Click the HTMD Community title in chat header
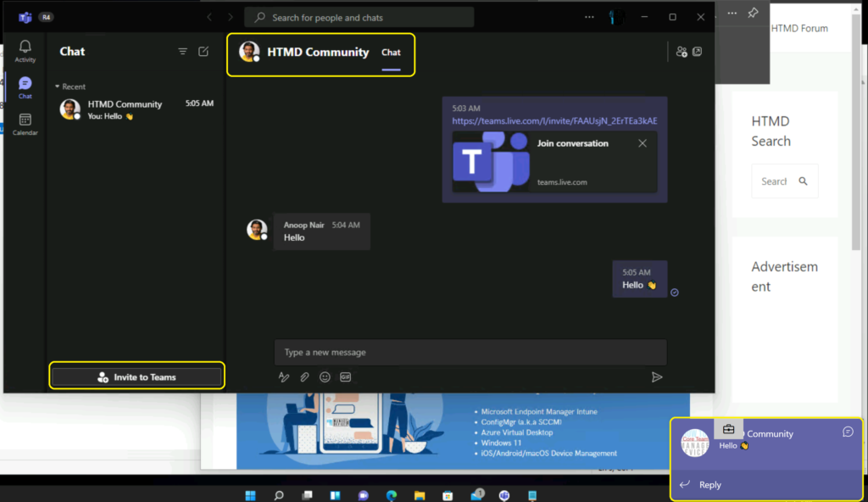Screen dimensions: 868x502 318,52
